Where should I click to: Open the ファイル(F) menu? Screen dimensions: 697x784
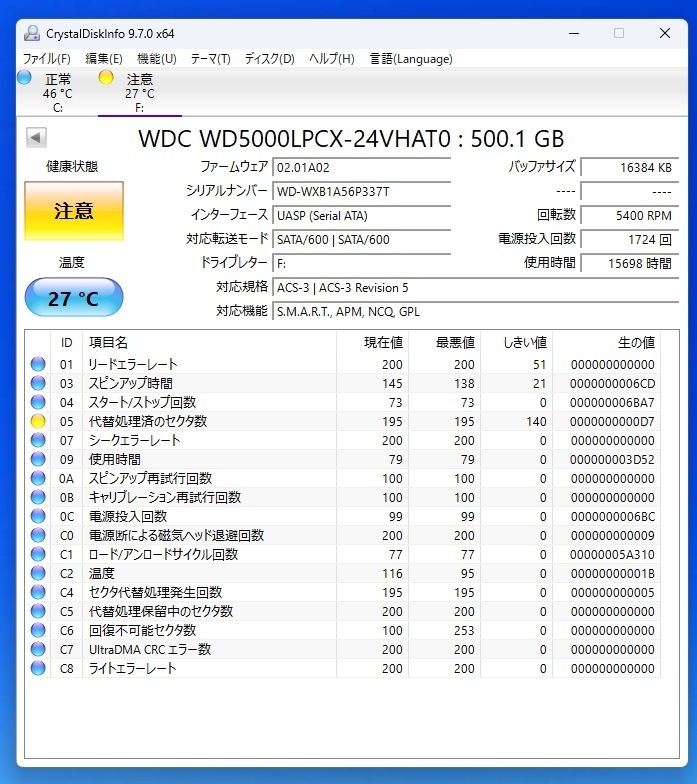click(x=46, y=59)
